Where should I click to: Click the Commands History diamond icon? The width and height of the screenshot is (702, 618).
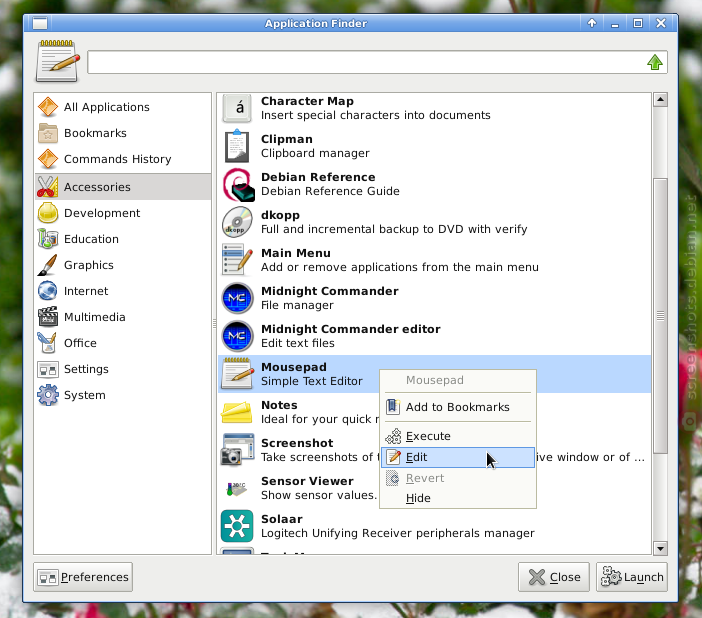click(48, 159)
